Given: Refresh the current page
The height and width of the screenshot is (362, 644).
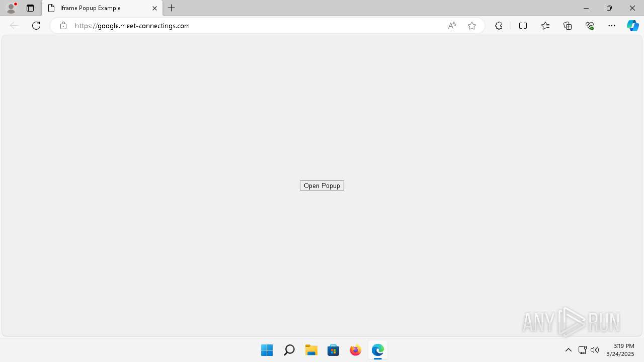Looking at the screenshot, I should (36, 26).
